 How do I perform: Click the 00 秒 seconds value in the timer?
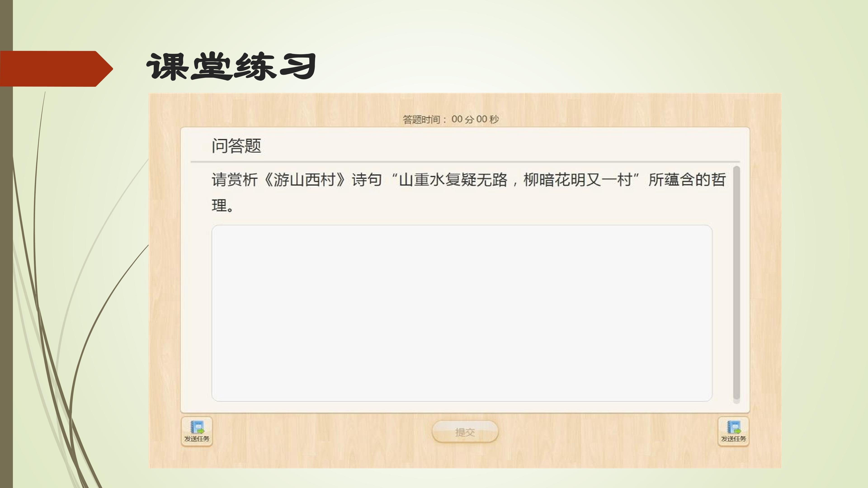487,119
